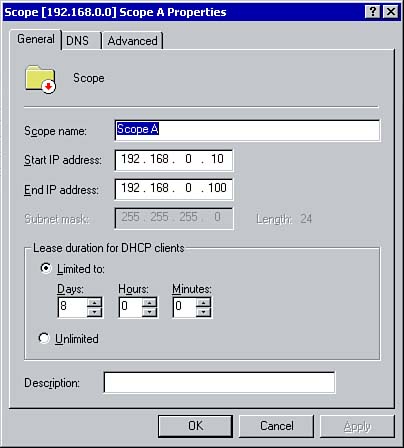Increase Hours with the up arrow
Image resolution: width=404 pixels, height=448 pixels.
click(149, 303)
